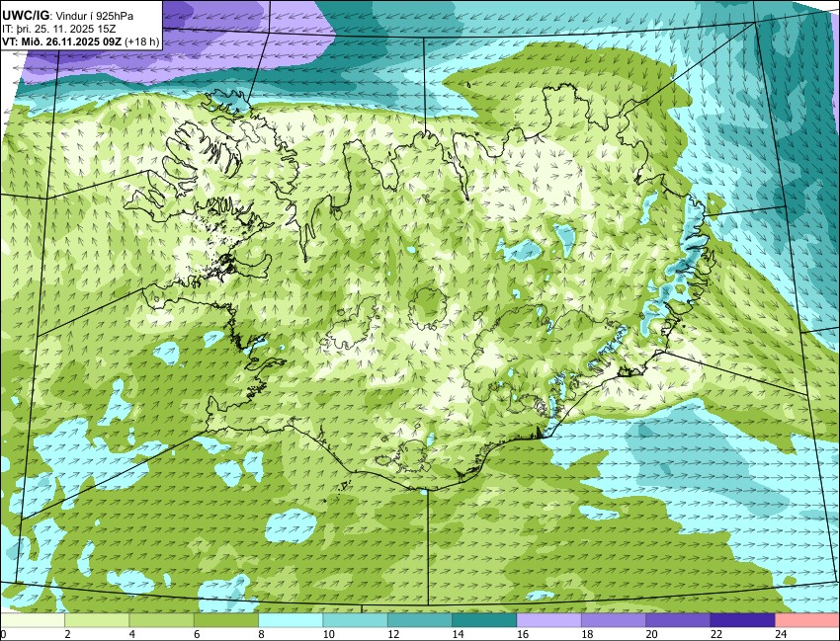840x641 pixels.
Task: Pick the 10–12 turquoise legend swatch
Action: point(355,620)
